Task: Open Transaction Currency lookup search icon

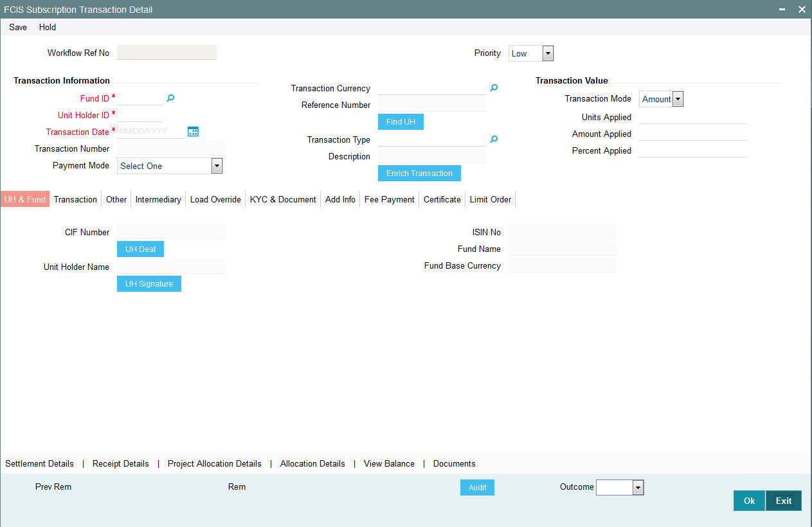Action: coord(494,88)
